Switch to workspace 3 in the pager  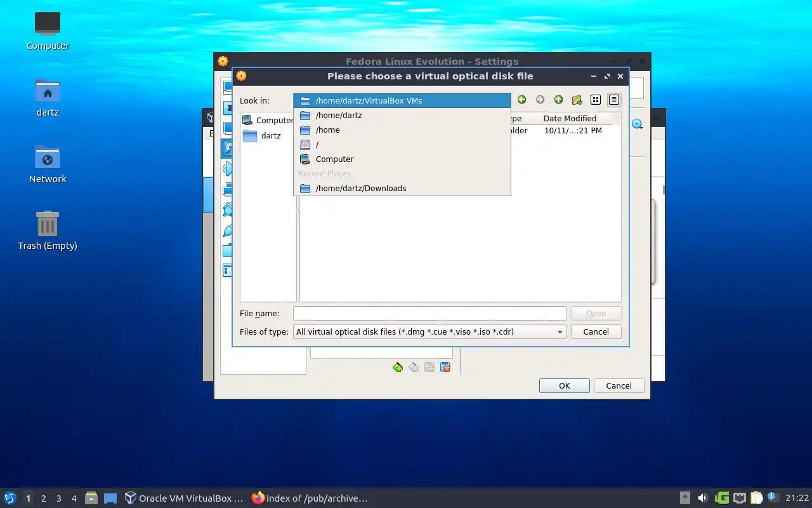[x=58, y=498]
